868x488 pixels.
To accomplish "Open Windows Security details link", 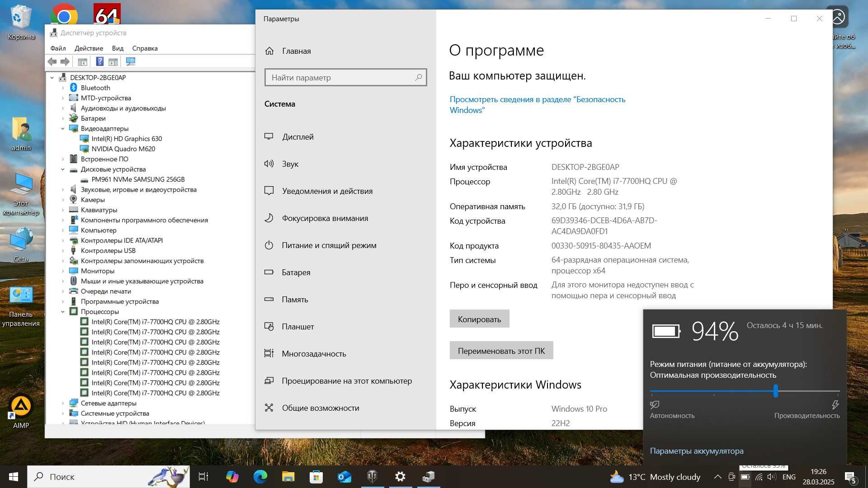I will point(538,104).
